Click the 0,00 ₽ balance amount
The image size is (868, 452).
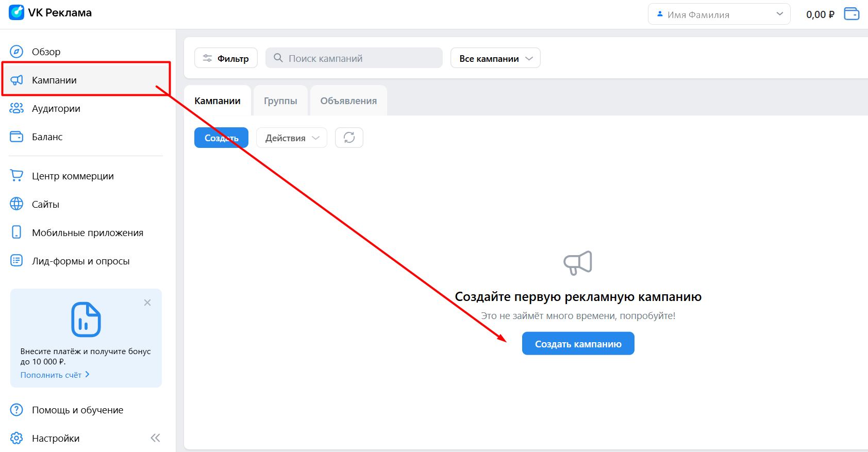(x=820, y=14)
